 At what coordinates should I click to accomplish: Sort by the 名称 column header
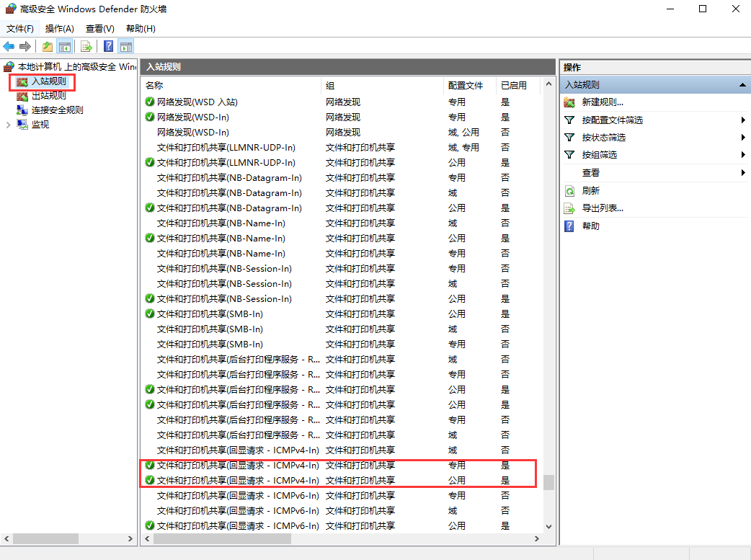[x=231, y=85]
